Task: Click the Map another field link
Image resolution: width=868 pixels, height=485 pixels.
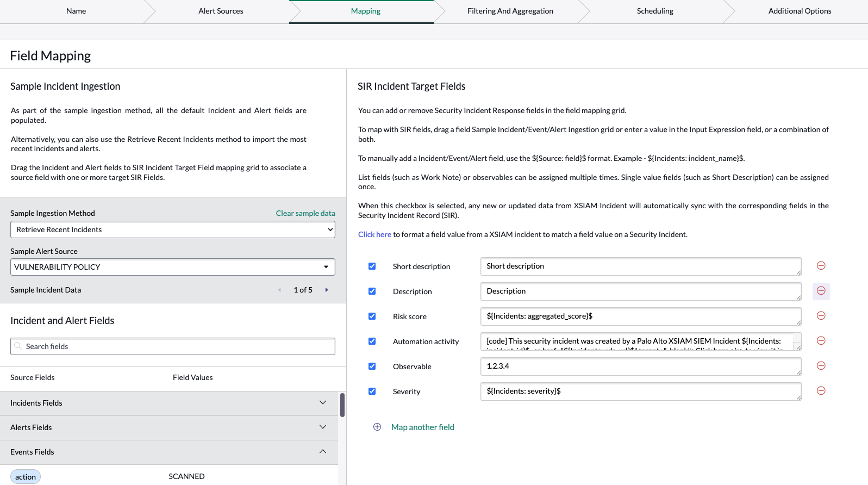Action: pyautogui.click(x=423, y=427)
